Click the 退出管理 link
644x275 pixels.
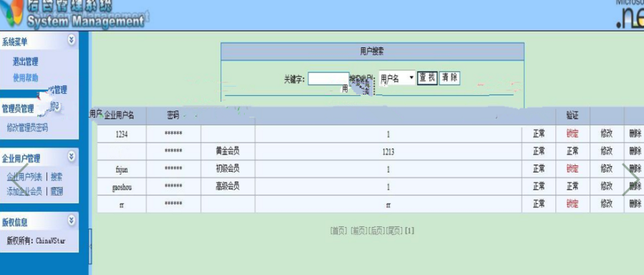pos(26,62)
